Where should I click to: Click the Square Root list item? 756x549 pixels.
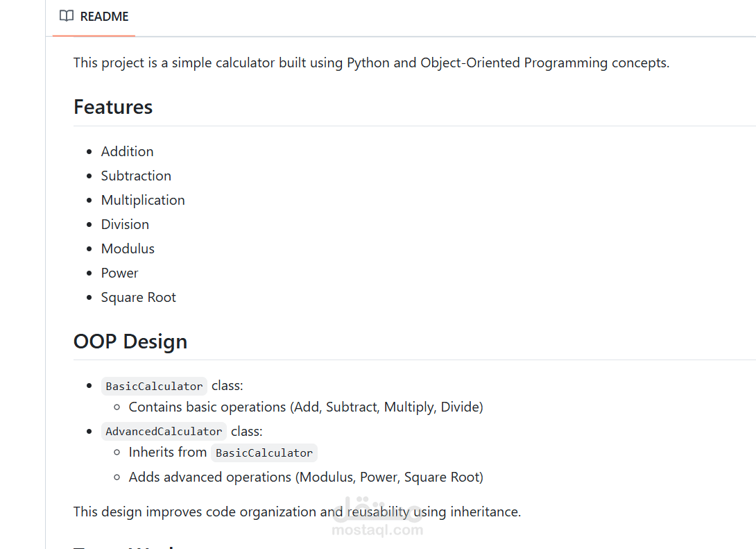pyautogui.click(x=139, y=297)
